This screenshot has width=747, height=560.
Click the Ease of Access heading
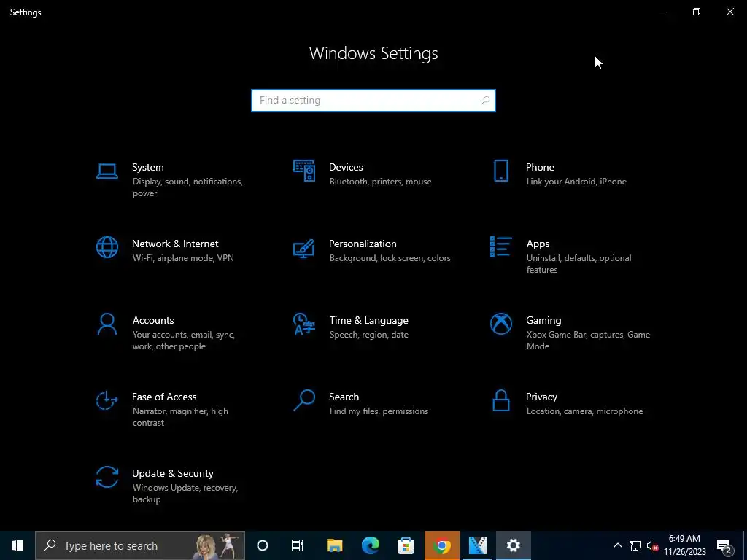pyautogui.click(x=164, y=397)
